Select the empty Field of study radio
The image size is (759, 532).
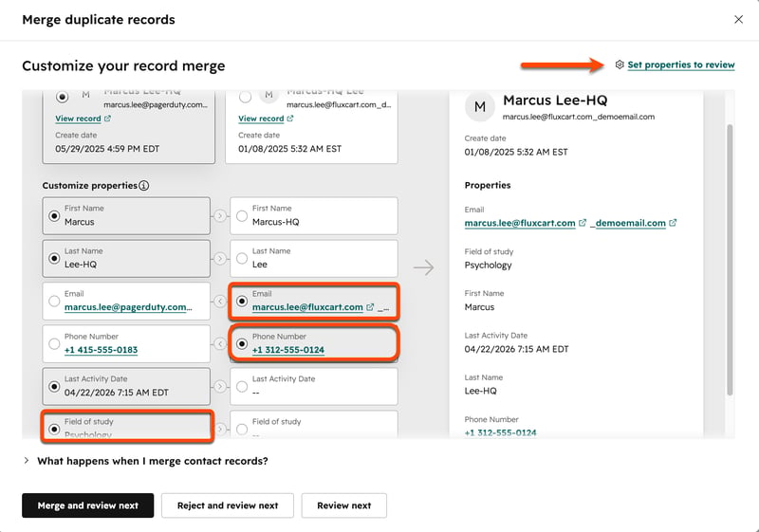click(242, 429)
